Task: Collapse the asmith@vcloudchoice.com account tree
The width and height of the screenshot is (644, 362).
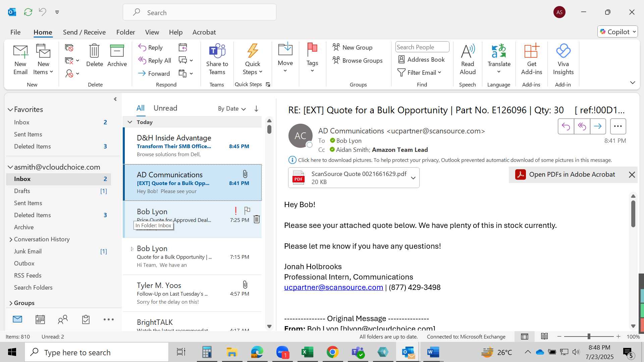Action: (10, 167)
